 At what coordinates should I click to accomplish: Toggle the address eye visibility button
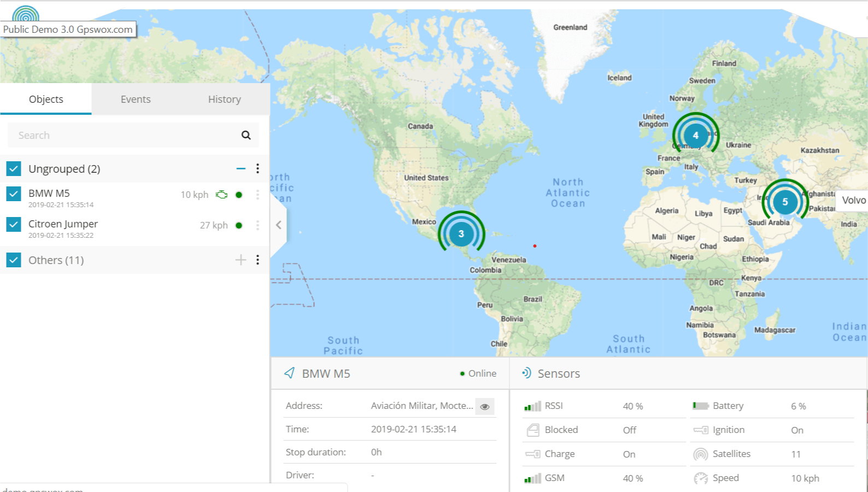point(485,406)
